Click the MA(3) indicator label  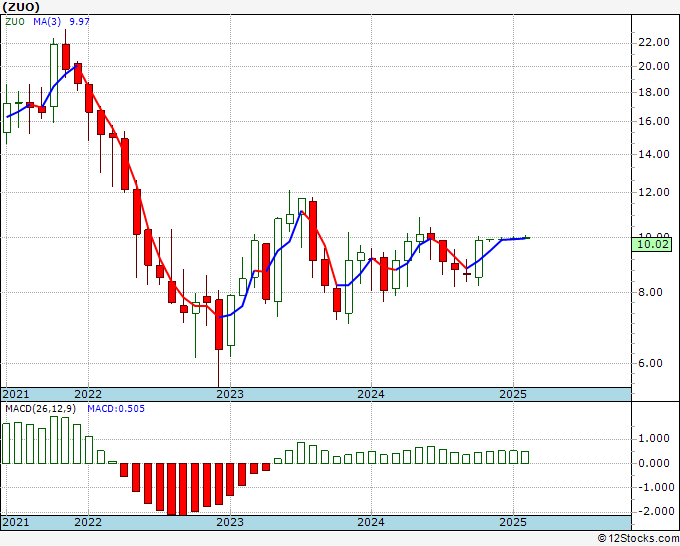coord(47,22)
